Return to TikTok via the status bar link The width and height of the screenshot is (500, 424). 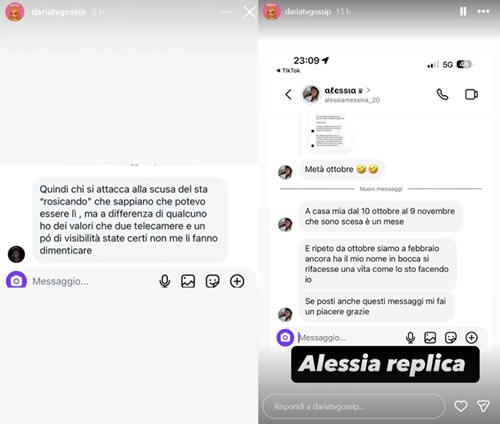click(x=288, y=71)
